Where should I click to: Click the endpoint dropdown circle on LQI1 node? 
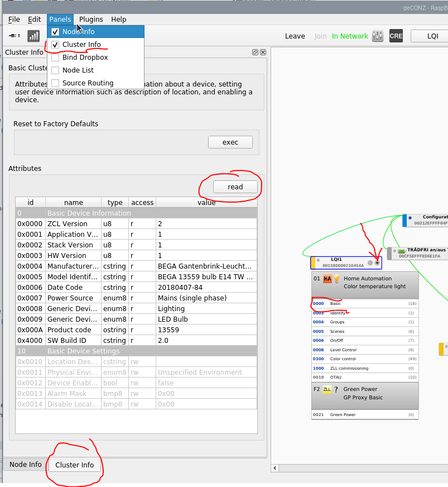point(377,262)
